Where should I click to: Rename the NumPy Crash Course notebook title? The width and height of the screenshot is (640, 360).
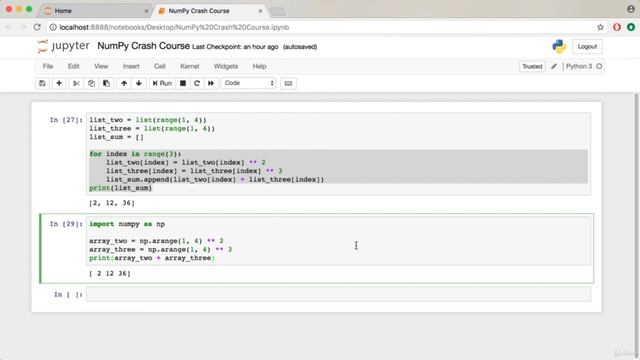click(143, 46)
